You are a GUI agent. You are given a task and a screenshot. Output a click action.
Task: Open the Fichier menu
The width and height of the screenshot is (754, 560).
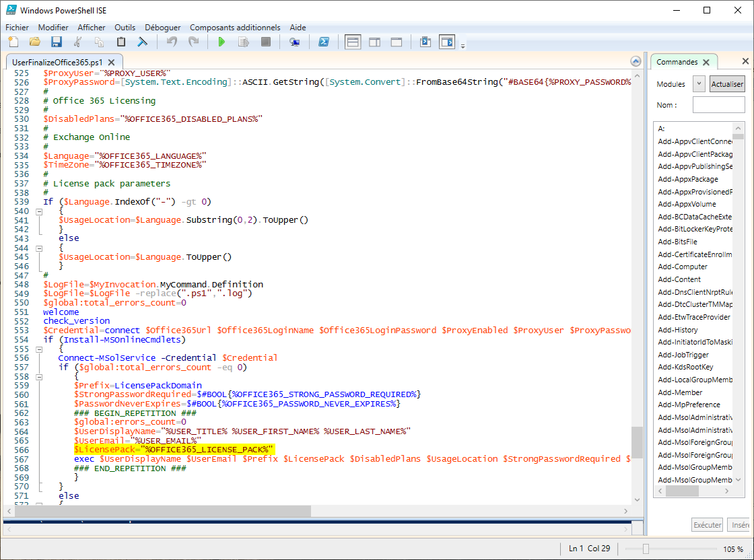coord(17,28)
